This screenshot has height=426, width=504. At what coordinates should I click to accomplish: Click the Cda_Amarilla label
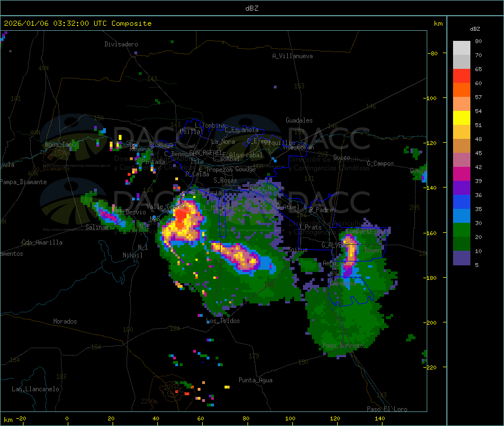(42, 242)
